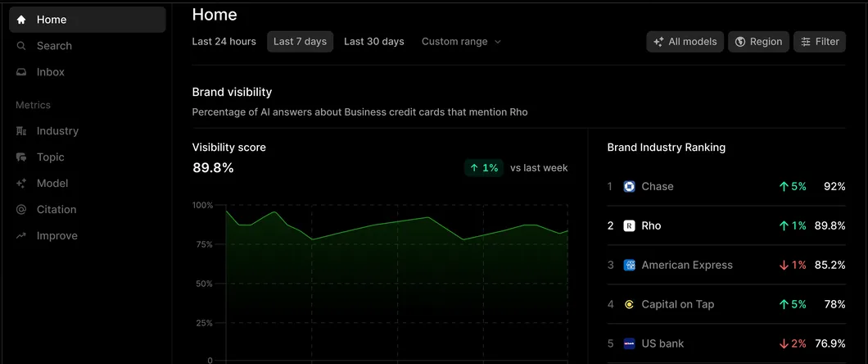The height and width of the screenshot is (364, 868).
Task: Click the Chase brand logo
Action: (x=629, y=186)
